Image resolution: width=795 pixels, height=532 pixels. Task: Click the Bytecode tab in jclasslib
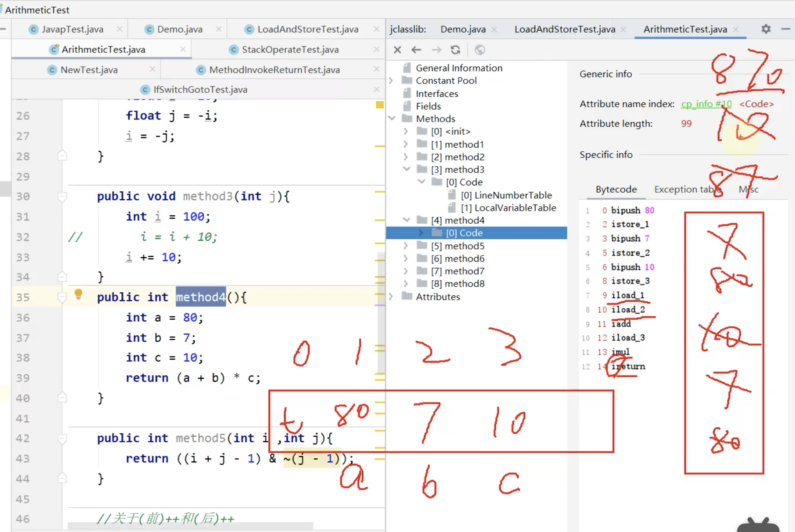[615, 189]
